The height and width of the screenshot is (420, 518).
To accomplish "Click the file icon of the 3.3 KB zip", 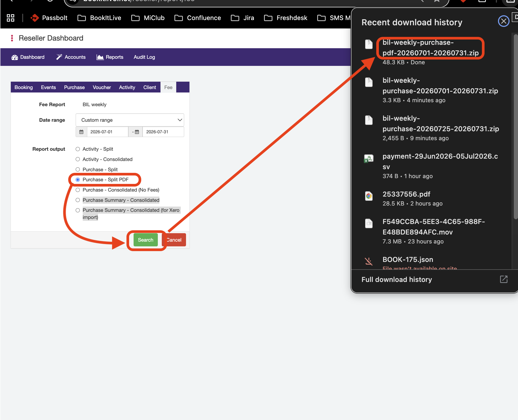I will pos(369,82).
